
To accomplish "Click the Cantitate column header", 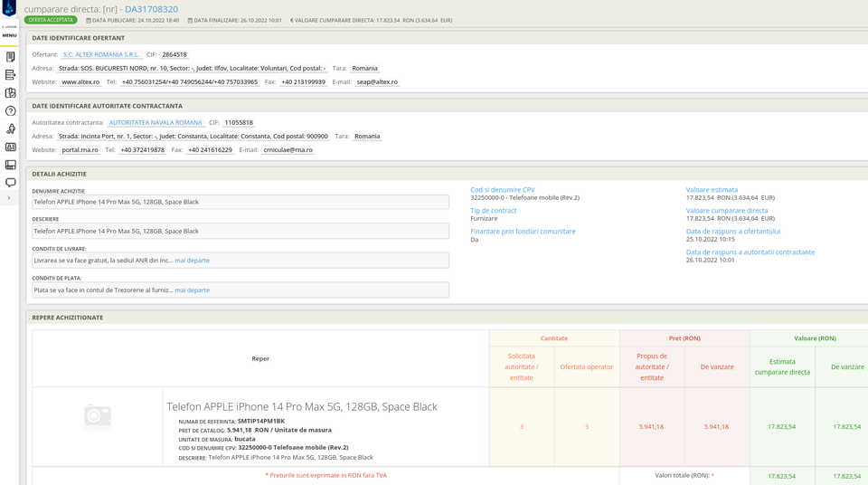I will pos(554,338).
